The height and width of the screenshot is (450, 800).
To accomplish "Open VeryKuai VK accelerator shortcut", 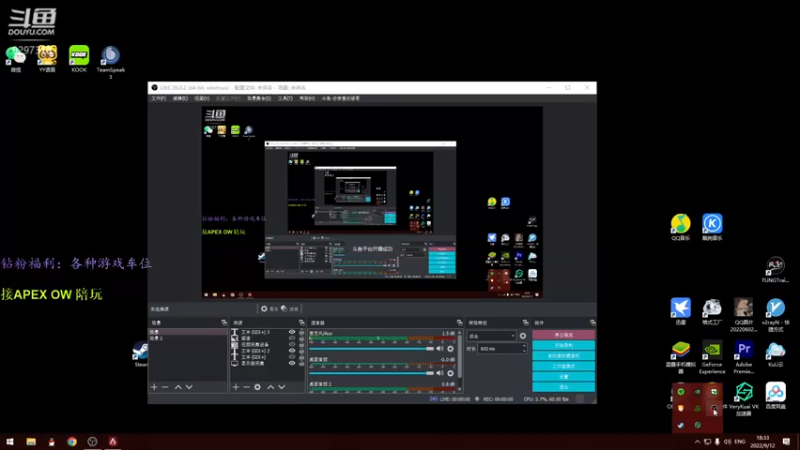I will pos(744,399).
